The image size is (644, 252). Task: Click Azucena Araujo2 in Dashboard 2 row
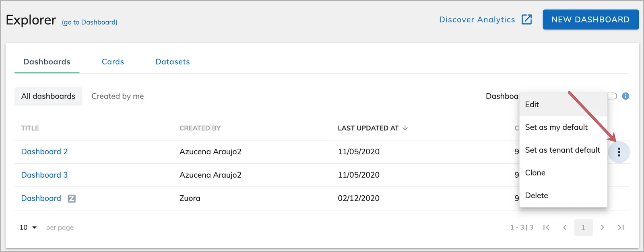pyautogui.click(x=211, y=152)
